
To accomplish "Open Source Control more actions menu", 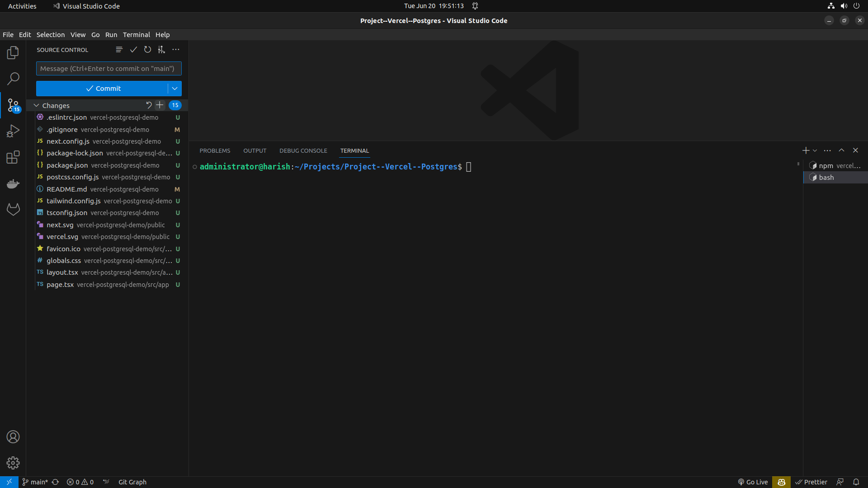I will [x=176, y=50].
